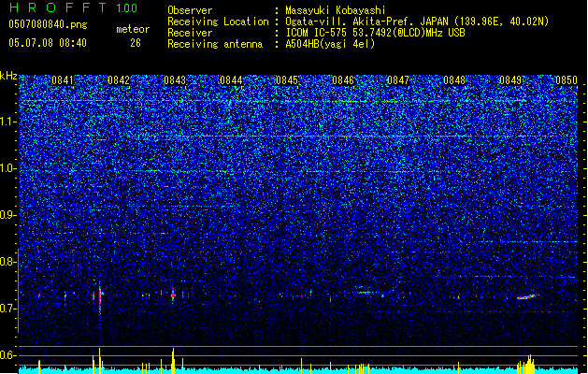Click the 0.8 kHz axis label
588x374 pixels.
7,262
